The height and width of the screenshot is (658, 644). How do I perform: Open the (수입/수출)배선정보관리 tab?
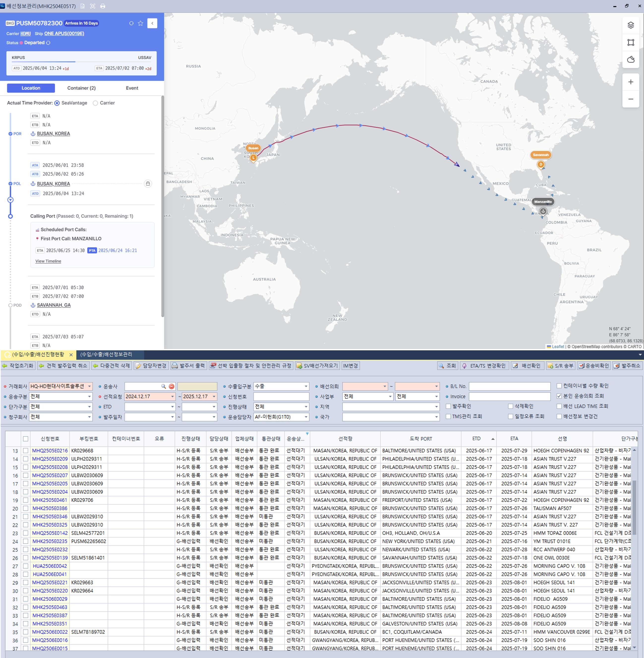click(106, 354)
